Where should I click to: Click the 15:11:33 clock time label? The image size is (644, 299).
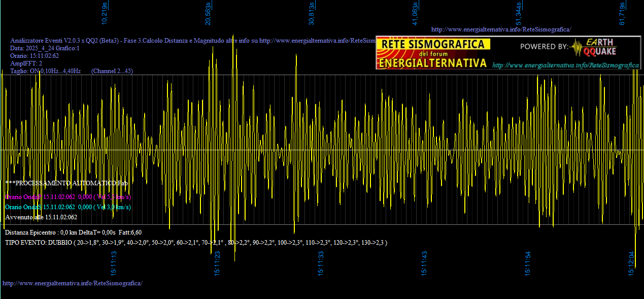click(x=321, y=263)
